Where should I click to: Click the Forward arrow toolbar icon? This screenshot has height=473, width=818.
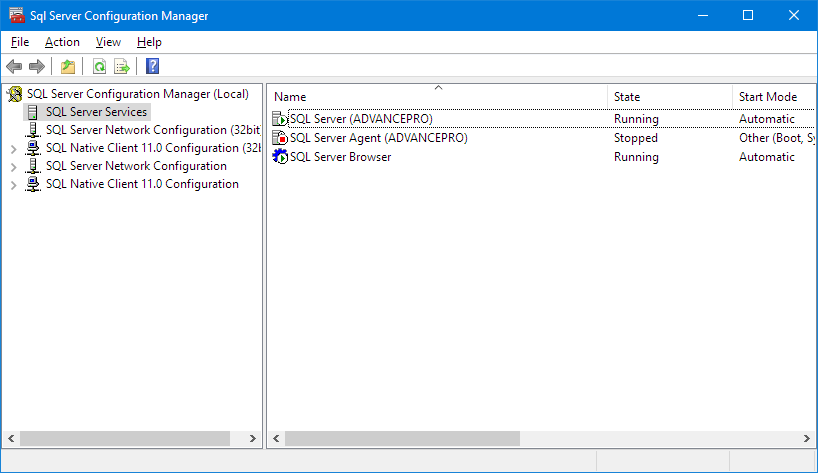[x=37, y=67]
